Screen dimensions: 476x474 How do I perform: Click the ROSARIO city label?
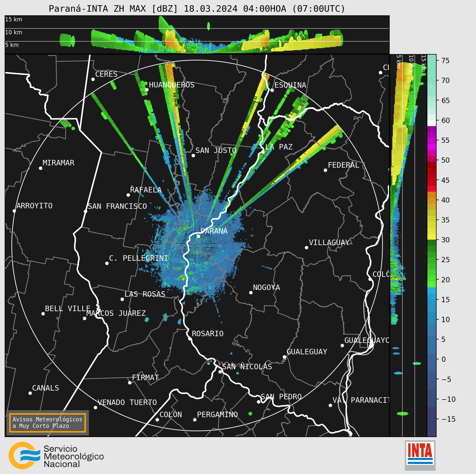[x=208, y=333]
